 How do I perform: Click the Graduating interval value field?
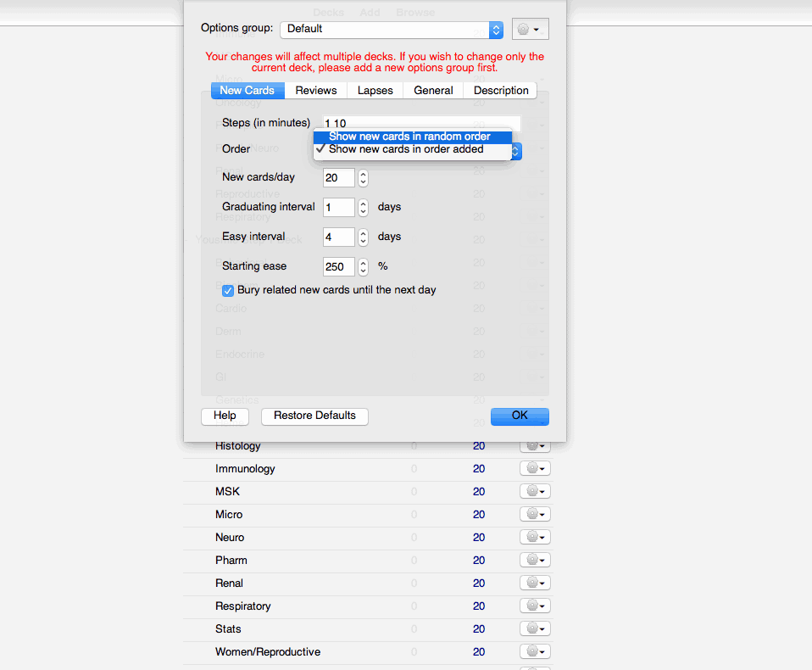tap(339, 207)
